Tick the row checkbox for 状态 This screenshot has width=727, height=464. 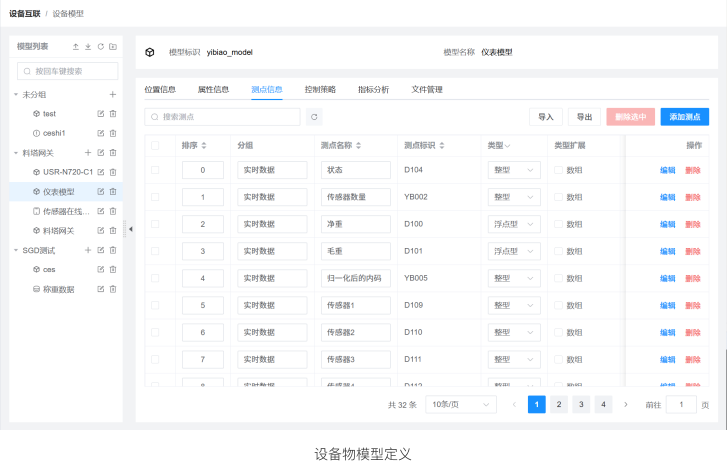155,170
